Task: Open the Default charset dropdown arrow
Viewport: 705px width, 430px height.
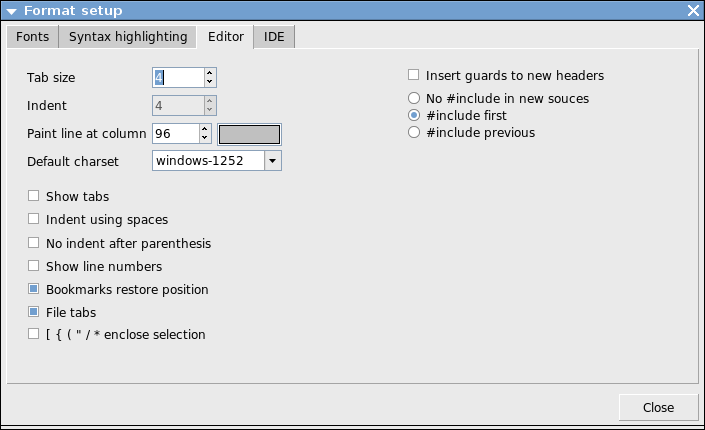Action: click(273, 161)
